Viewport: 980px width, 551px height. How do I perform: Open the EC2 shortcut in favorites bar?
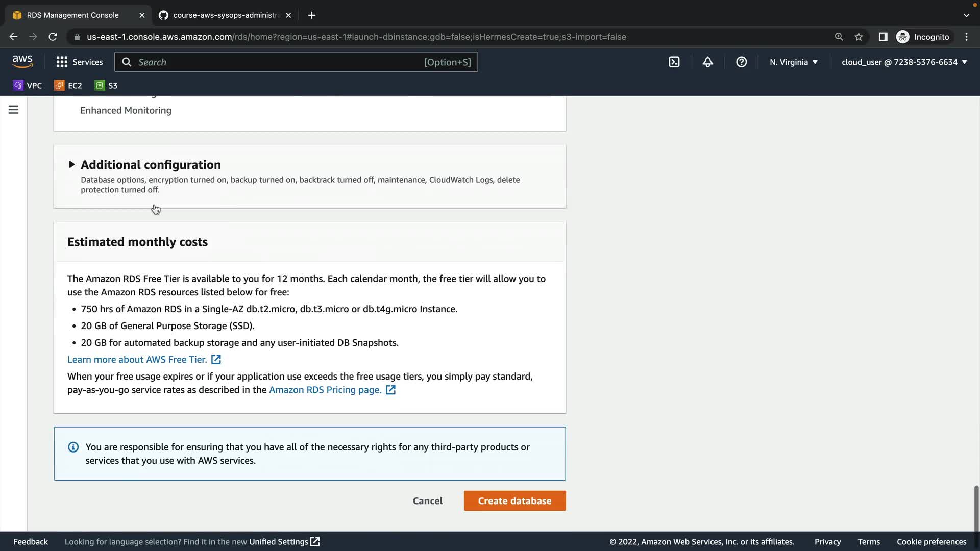tap(68, 85)
